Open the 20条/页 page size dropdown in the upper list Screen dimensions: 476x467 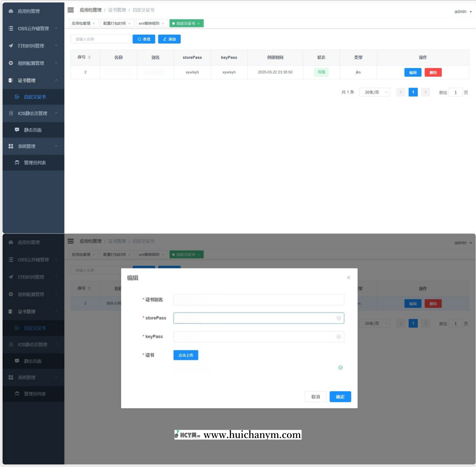click(x=374, y=92)
